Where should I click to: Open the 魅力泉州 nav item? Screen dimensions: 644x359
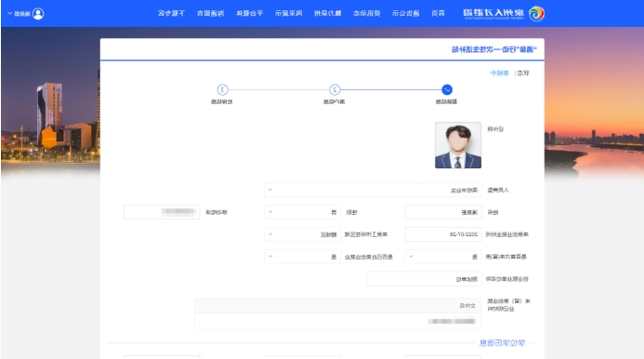[327, 13]
